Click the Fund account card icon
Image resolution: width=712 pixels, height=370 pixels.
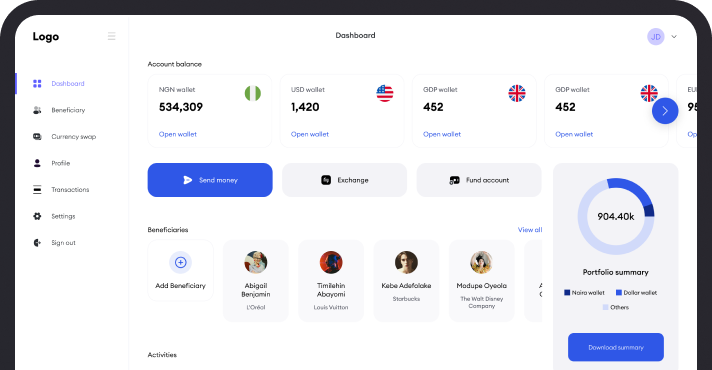[x=455, y=180]
